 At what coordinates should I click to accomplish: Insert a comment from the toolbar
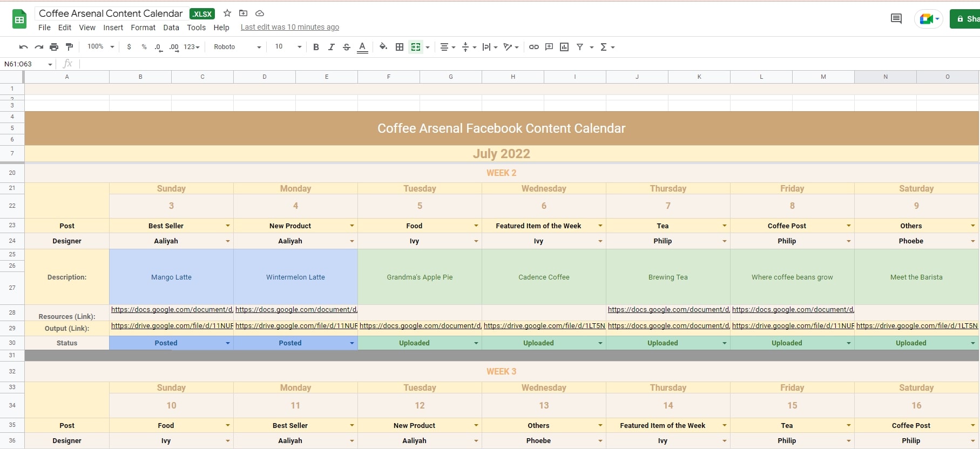(549, 47)
